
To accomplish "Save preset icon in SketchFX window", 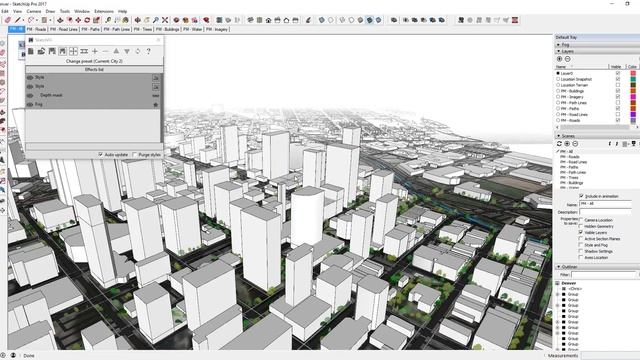I will (x=52, y=51).
